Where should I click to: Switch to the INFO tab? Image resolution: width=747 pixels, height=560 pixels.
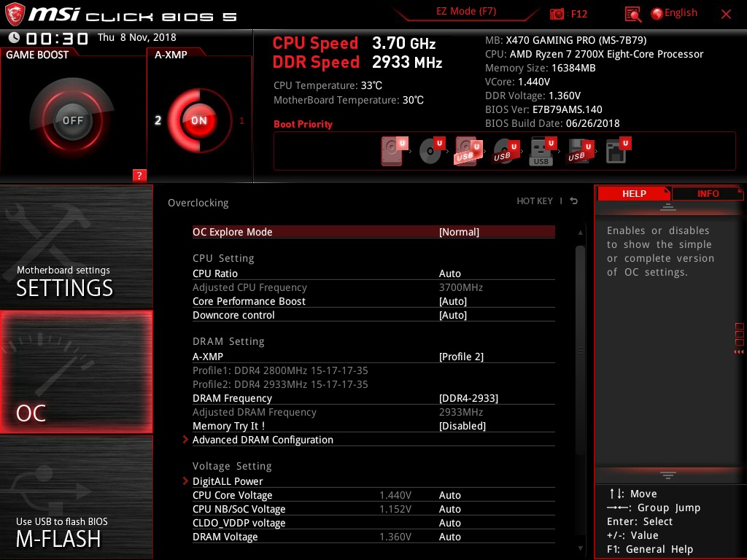pos(708,193)
